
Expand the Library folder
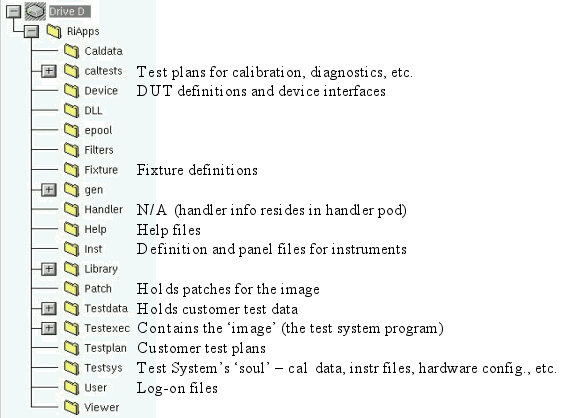[49, 269]
